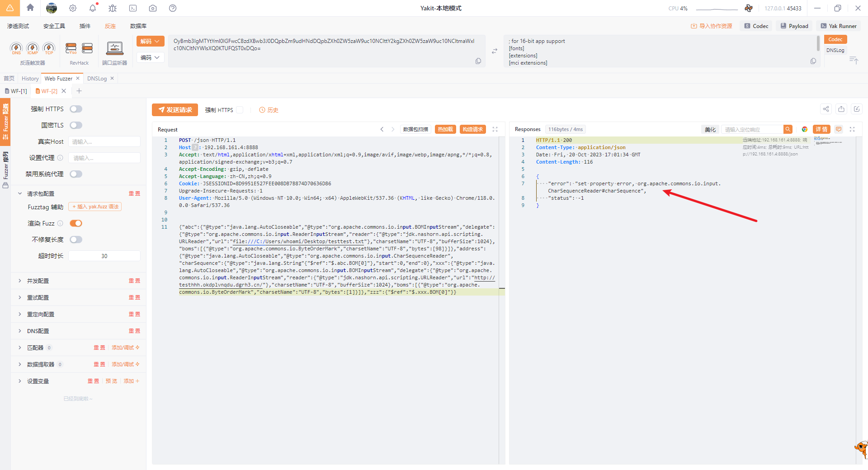Open the terminal console icon
The image size is (868, 470).
tap(133, 8)
